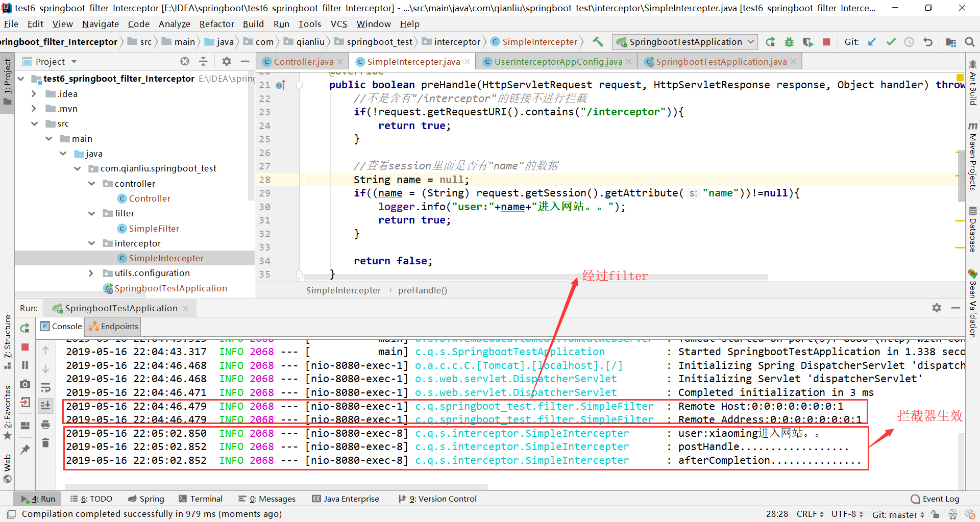Expand the .mvn folder

coord(34,109)
